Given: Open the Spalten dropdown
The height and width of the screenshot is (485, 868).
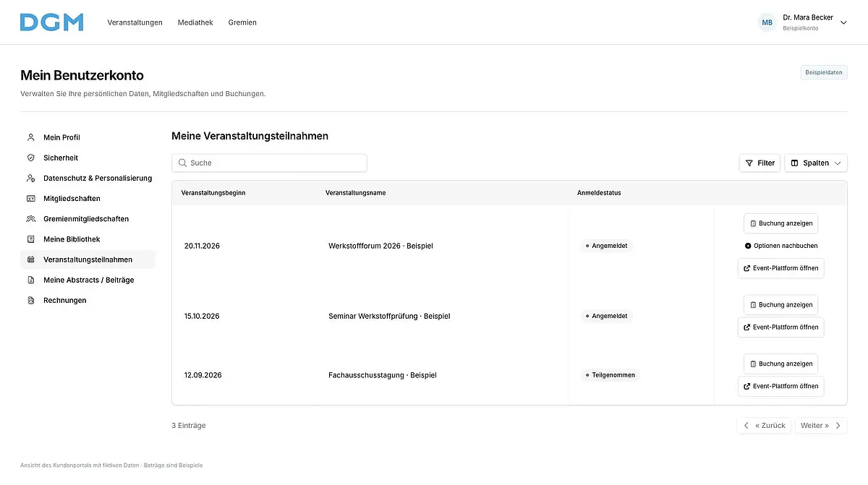Looking at the screenshot, I should point(816,163).
